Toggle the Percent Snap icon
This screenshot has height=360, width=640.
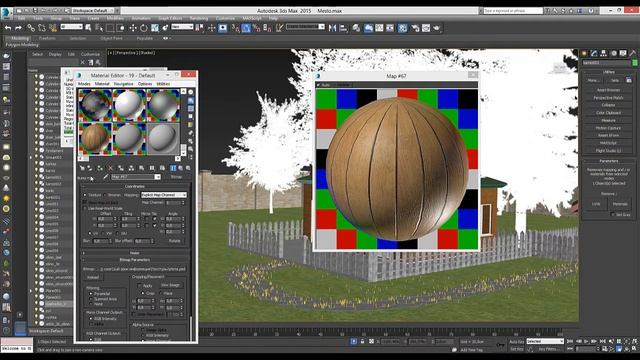[x=257, y=28]
